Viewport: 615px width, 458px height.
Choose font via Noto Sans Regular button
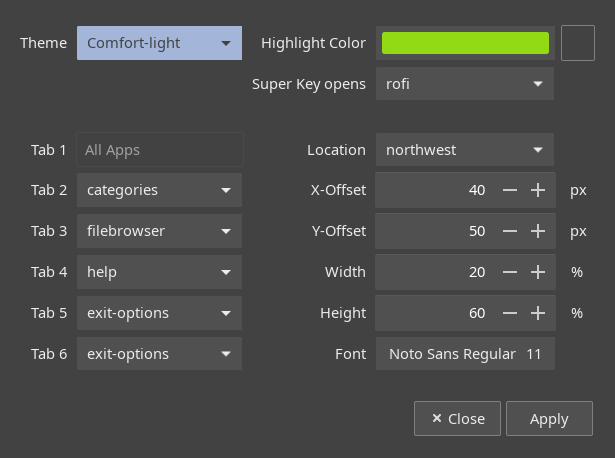pos(465,354)
